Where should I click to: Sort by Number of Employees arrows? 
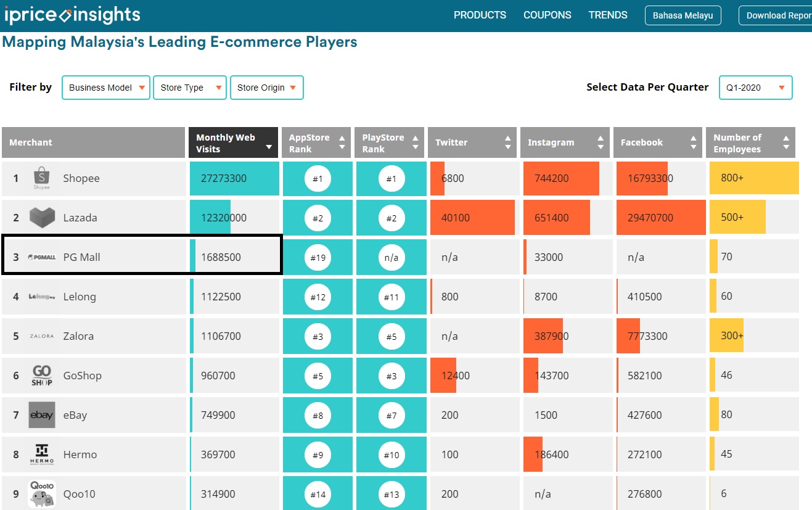786,143
